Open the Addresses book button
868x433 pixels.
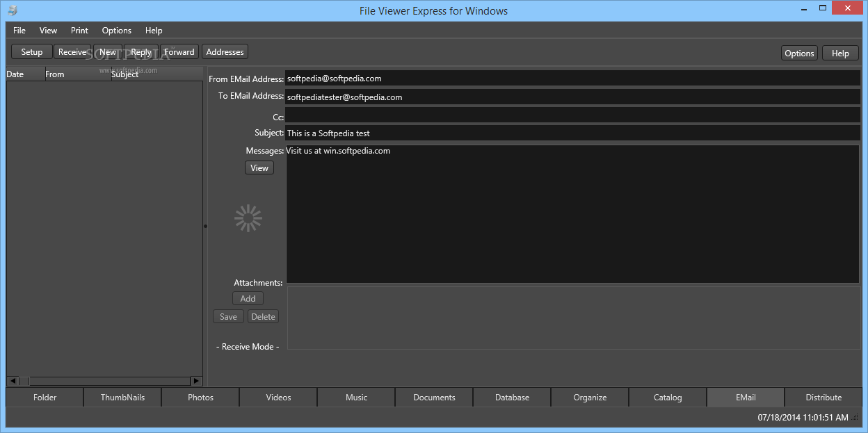tap(225, 52)
